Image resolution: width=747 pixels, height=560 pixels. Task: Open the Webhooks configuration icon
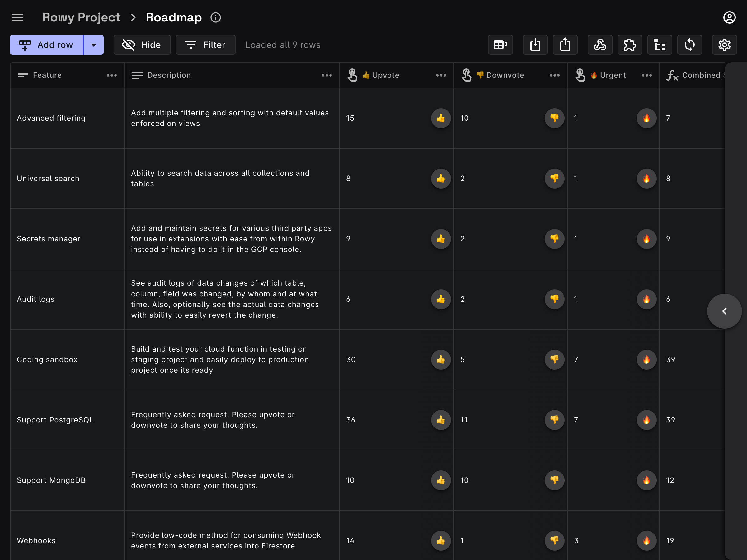[600, 44]
